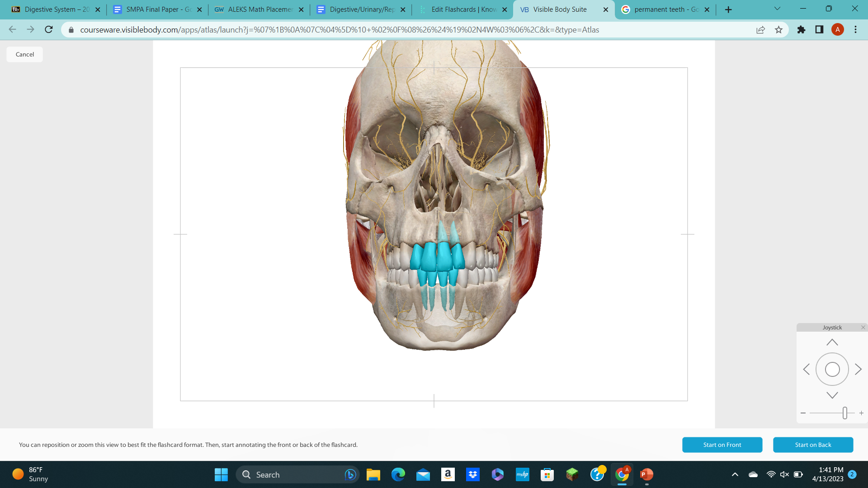The image size is (868, 488).
Task: Open PowerPoint from the taskbar
Action: [x=646, y=474]
